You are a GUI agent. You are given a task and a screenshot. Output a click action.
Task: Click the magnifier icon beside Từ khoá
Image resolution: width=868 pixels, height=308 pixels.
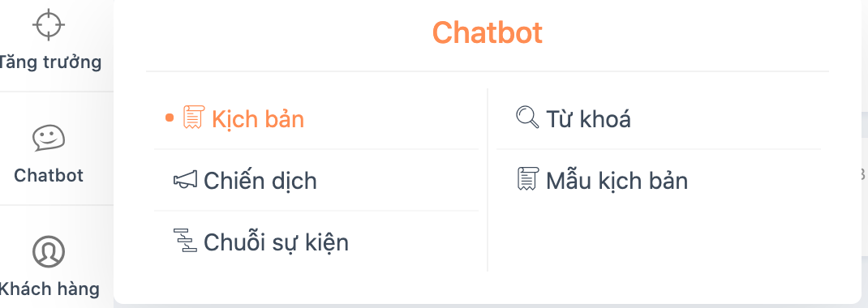click(x=527, y=118)
